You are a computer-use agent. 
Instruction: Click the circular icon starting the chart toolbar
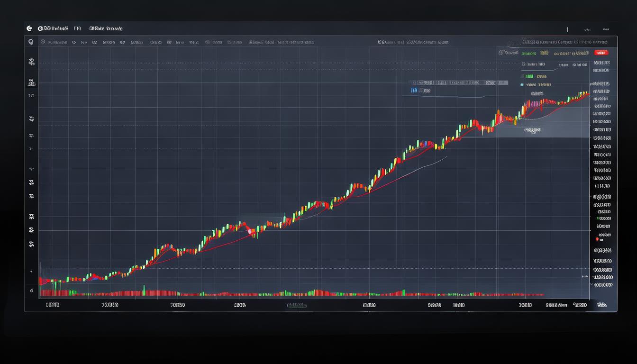[43, 42]
